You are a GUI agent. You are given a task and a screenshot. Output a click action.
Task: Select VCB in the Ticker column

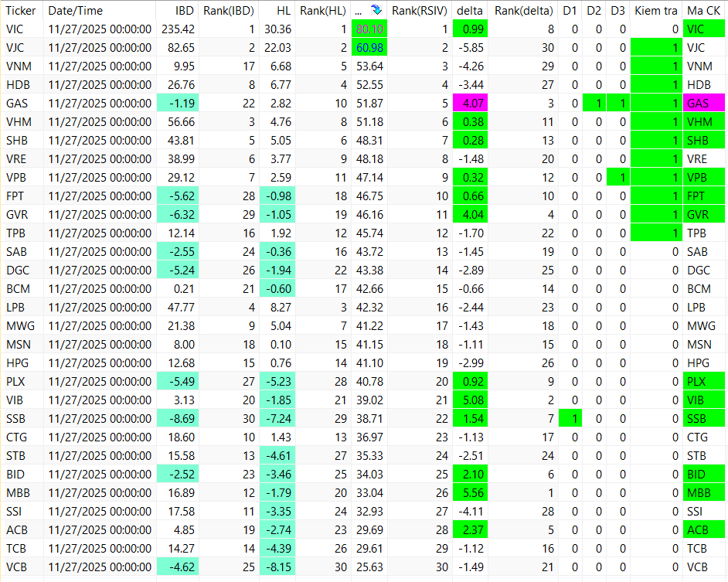pyautogui.click(x=17, y=567)
